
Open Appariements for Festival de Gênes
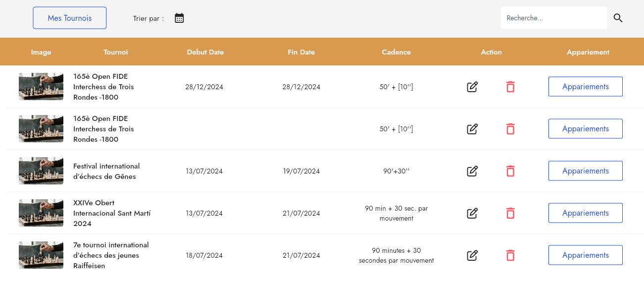point(585,171)
